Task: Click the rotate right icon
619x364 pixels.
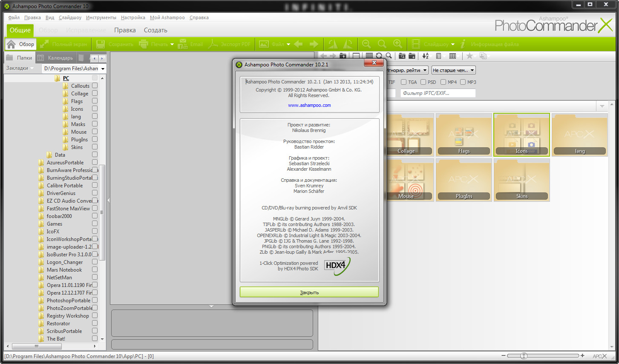Action: point(348,44)
